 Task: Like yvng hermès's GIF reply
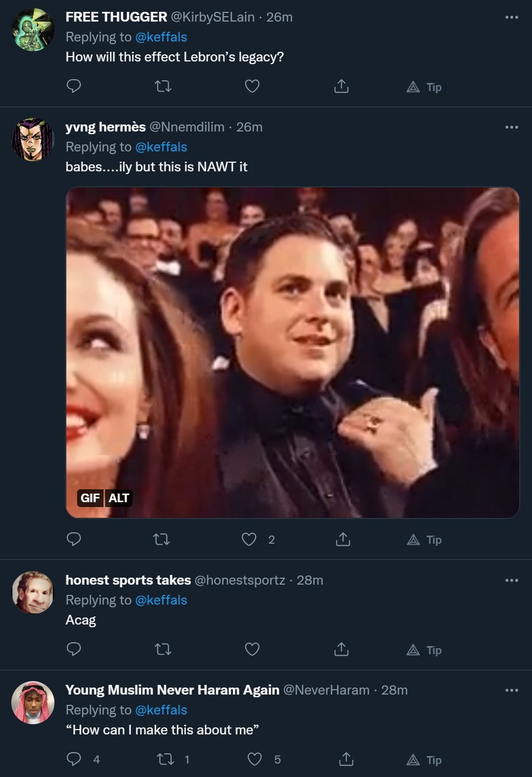point(249,539)
